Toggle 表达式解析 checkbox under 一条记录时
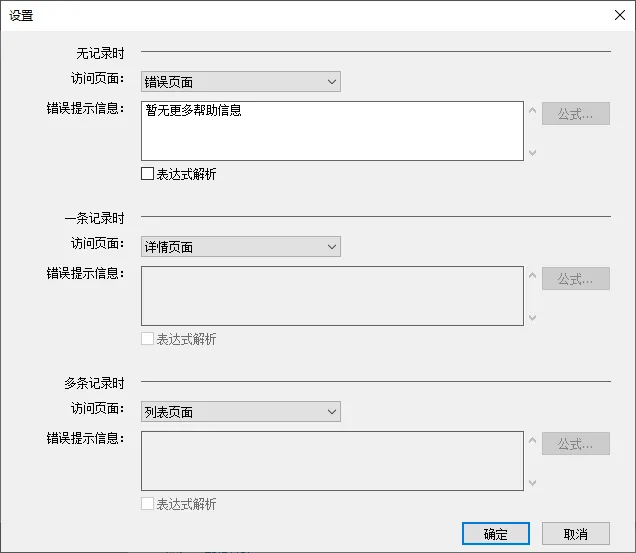The image size is (636, 553). click(148, 339)
